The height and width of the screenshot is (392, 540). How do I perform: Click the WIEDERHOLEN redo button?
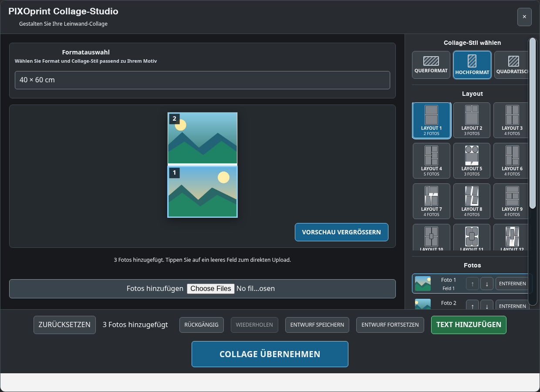tap(254, 325)
